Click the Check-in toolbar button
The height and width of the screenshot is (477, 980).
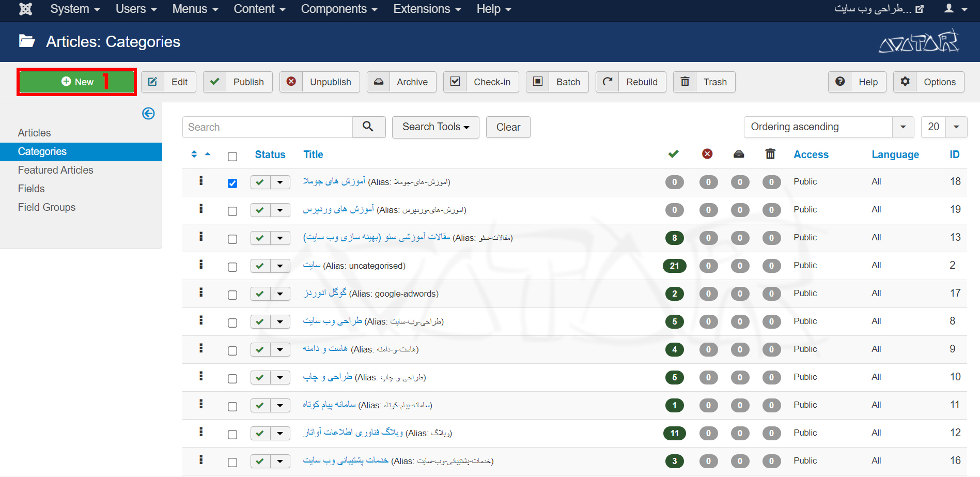[x=481, y=82]
